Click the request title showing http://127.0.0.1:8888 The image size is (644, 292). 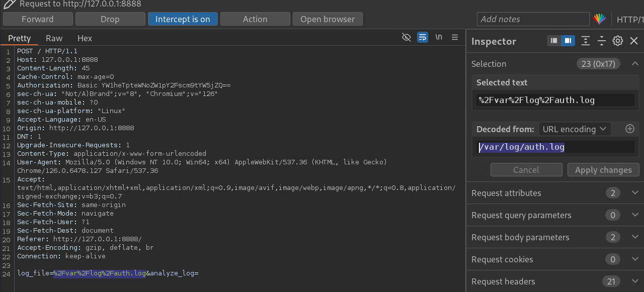80,4
